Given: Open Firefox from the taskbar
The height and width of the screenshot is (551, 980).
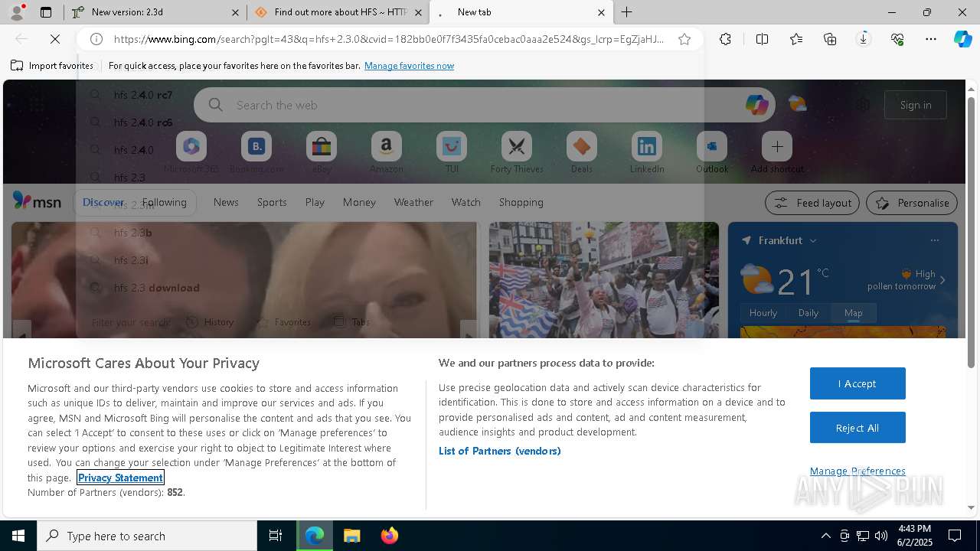Looking at the screenshot, I should tap(389, 536).
